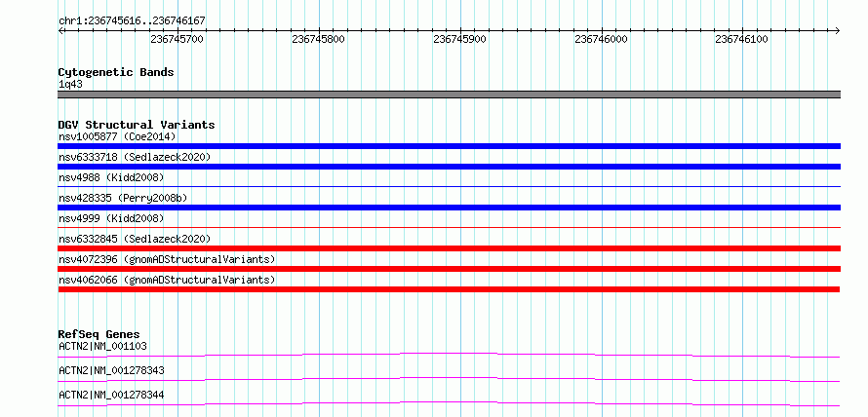This screenshot has height=417, width=868.
Task: Click ruler position label 236745800
Action: coord(319,39)
